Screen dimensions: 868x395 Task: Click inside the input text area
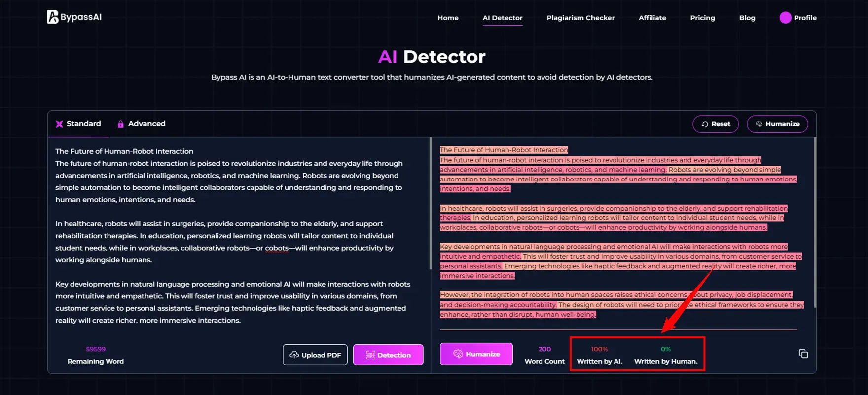click(239, 236)
